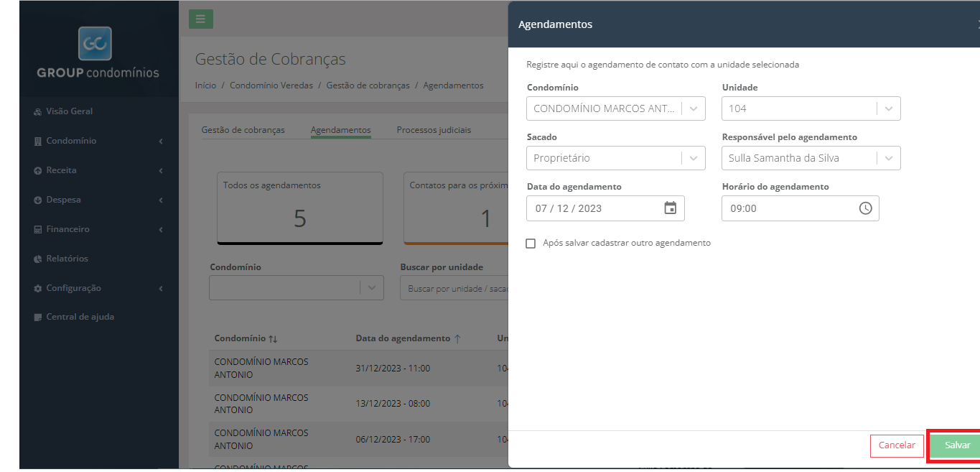Open the calendar picker icon in date field
The image size is (980, 472).
tap(670, 208)
